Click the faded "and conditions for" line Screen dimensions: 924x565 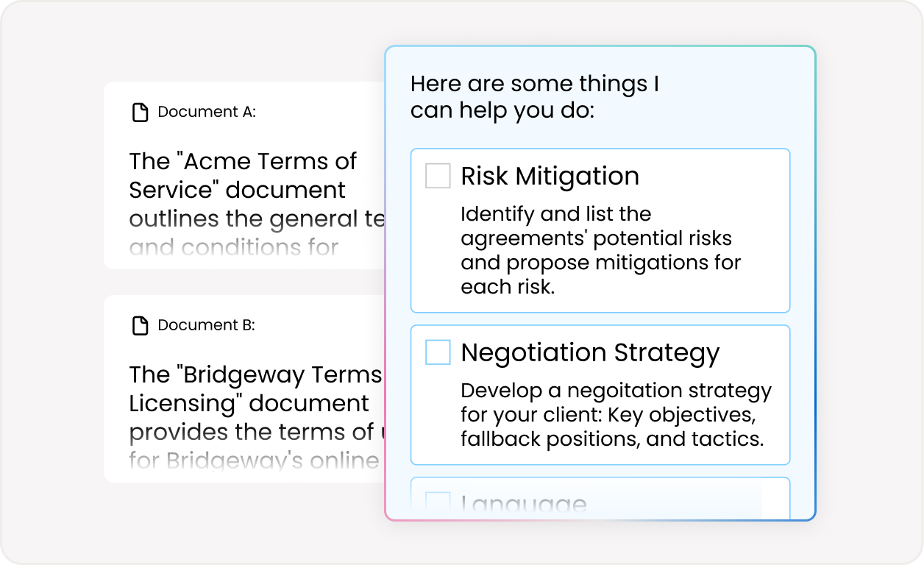coord(233,248)
